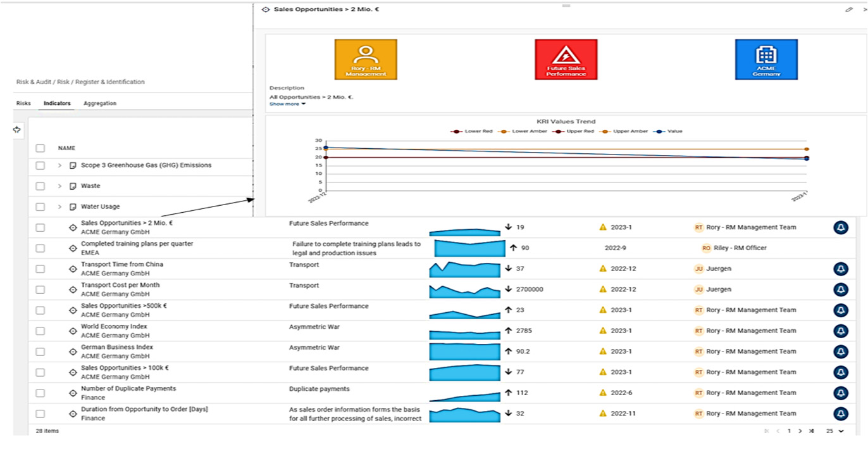Image resolution: width=868 pixels, height=449 pixels.
Task: Click document icon next to Scope 3 Greenhouse Gas
Action: click(x=73, y=165)
